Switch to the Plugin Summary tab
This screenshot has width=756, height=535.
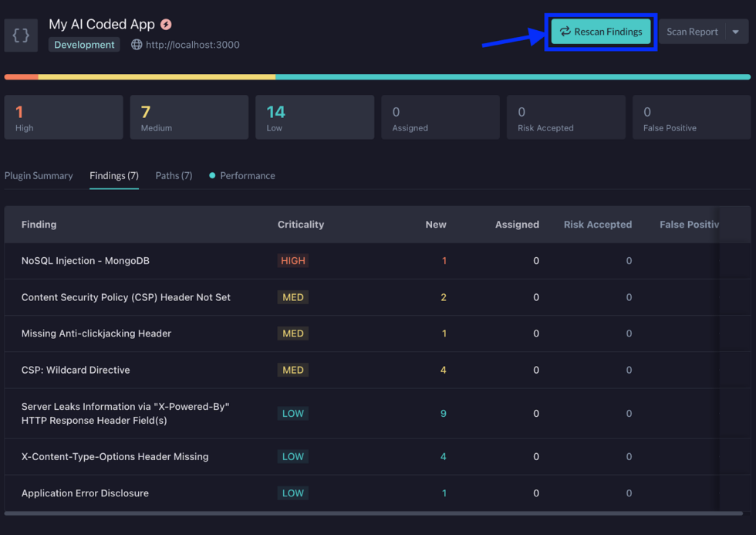click(39, 175)
